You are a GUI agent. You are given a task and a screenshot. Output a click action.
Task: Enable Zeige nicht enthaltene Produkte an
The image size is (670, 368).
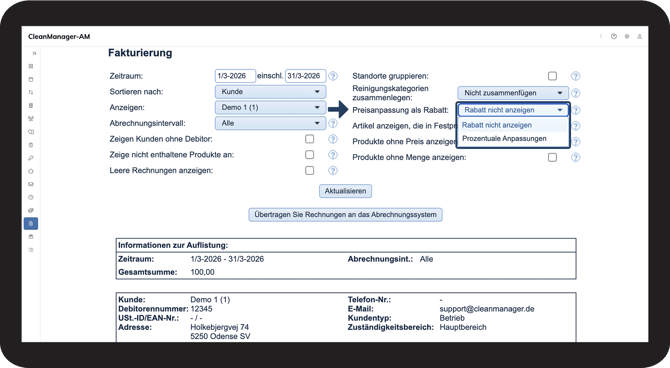(x=309, y=155)
